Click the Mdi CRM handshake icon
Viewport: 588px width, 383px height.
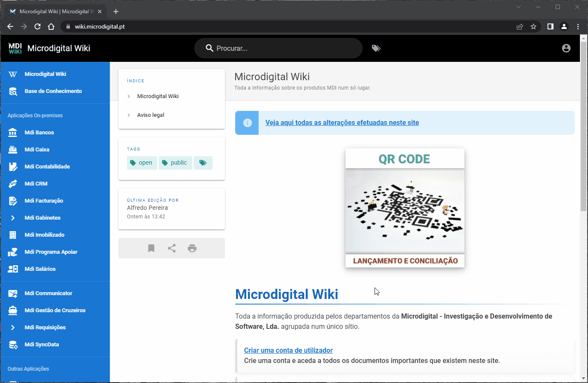[x=13, y=184]
